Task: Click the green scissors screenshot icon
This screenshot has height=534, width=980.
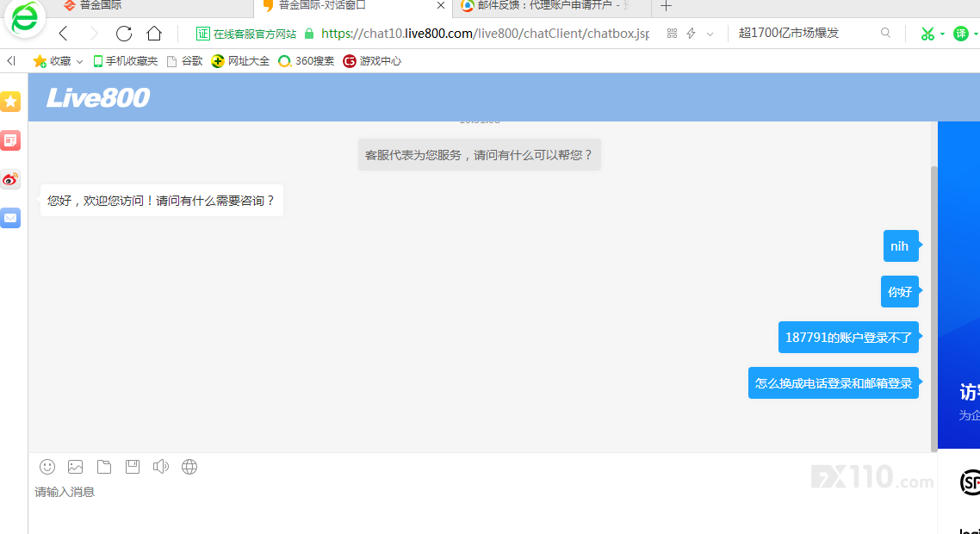Action: click(927, 34)
